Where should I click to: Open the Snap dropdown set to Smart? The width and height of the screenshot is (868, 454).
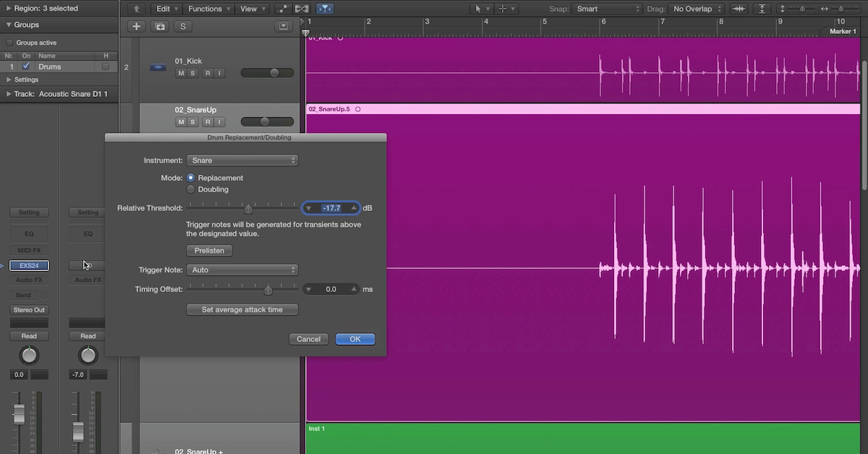[x=606, y=9]
